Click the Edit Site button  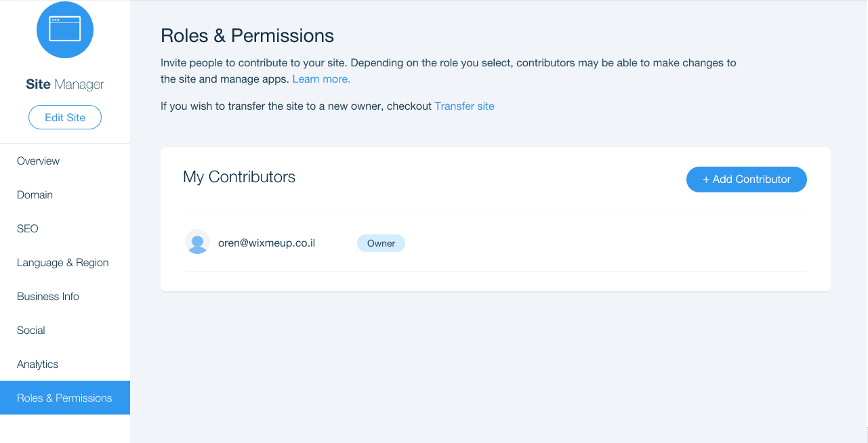tap(65, 117)
